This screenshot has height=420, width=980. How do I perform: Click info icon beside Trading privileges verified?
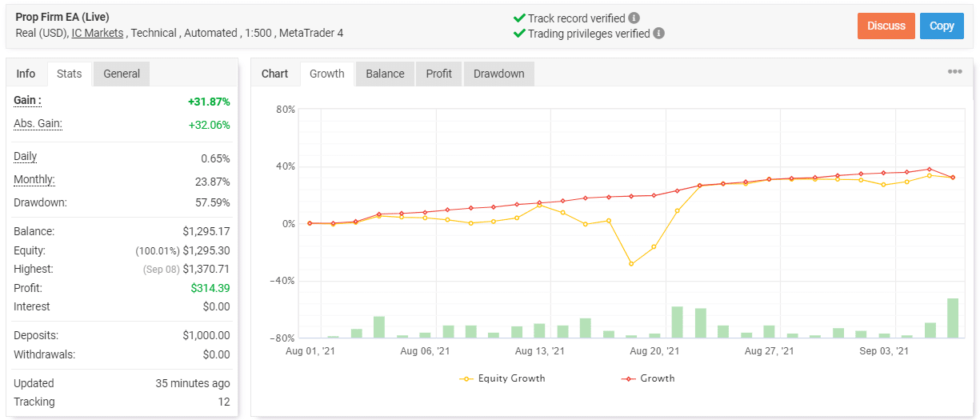pos(658,34)
